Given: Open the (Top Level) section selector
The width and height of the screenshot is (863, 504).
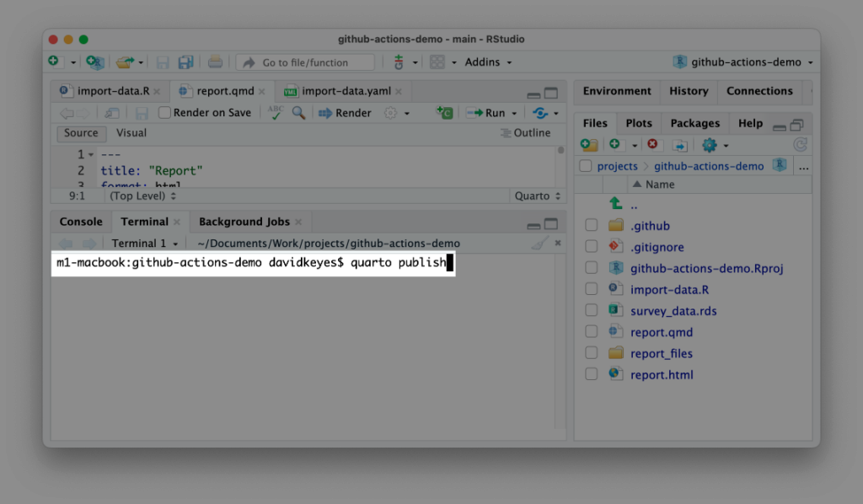Looking at the screenshot, I should pos(142,196).
